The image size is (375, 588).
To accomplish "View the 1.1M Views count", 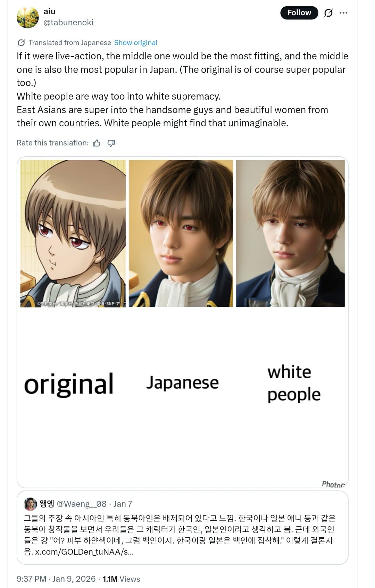I will pyautogui.click(x=121, y=579).
